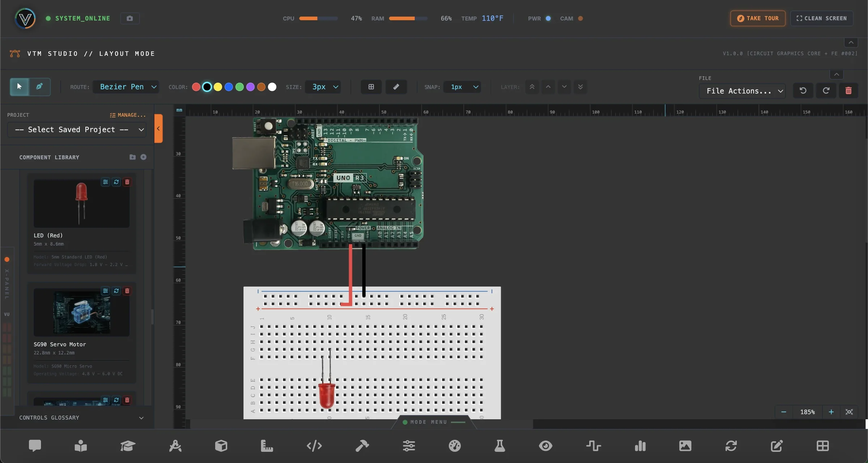Open the graduation cap learning mode
Screen dimensions: 868x463
click(x=128, y=446)
